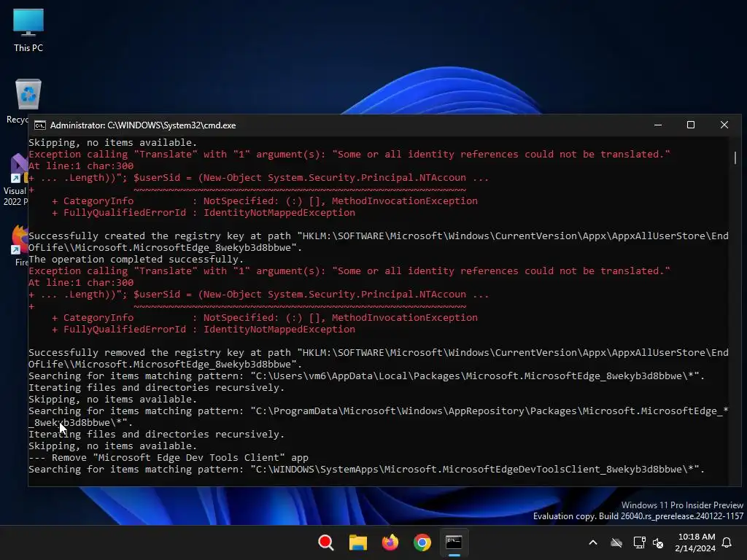Click the line "Successfully created the registry key"
The width and height of the screenshot is (747, 560).
(x=379, y=242)
